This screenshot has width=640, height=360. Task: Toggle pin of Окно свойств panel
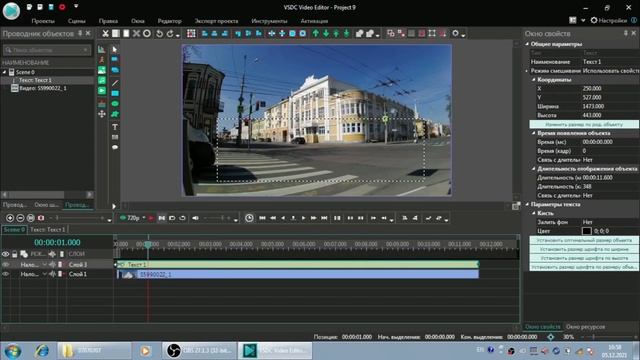click(x=625, y=33)
